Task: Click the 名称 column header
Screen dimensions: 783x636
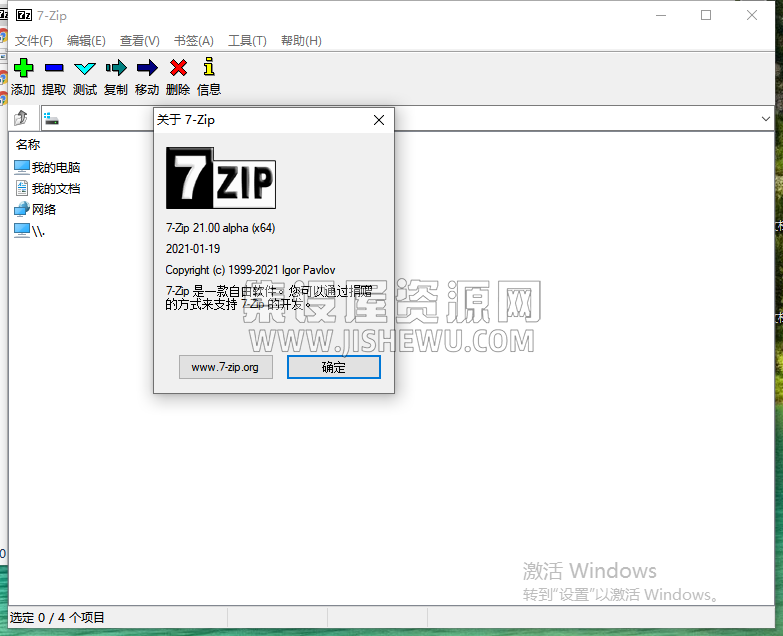Action: tap(28, 145)
